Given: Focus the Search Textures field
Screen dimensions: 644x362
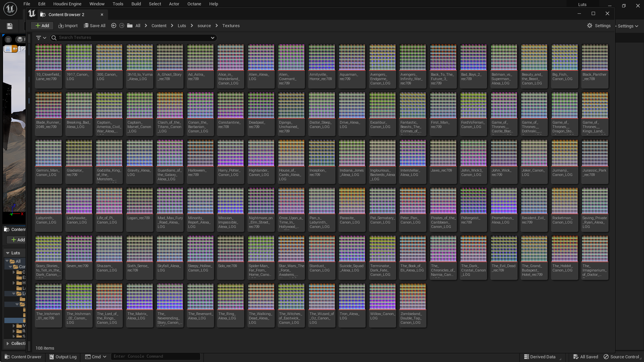Looking at the screenshot, I should [133, 38].
